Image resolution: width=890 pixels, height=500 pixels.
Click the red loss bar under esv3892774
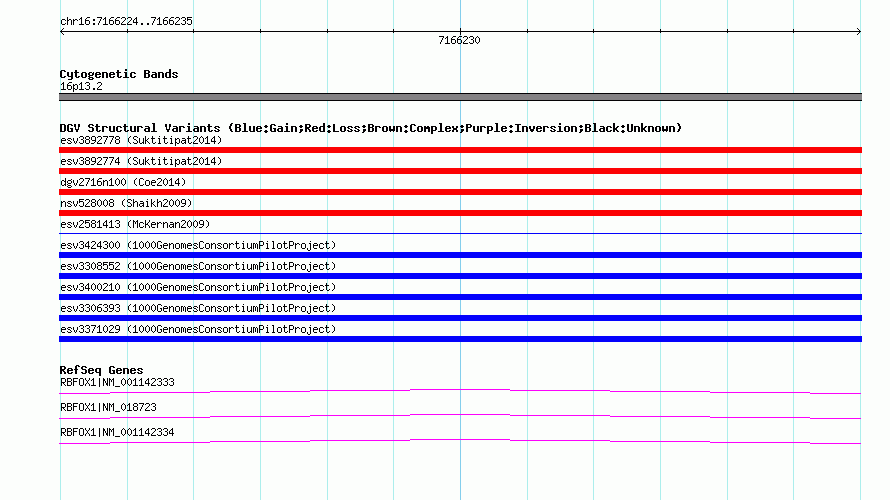point(460,171)
